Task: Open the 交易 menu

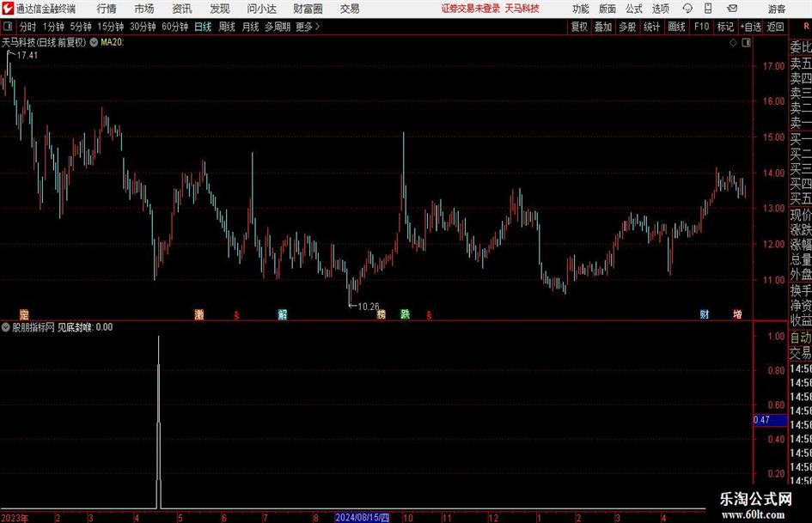Action: (350, 9)
